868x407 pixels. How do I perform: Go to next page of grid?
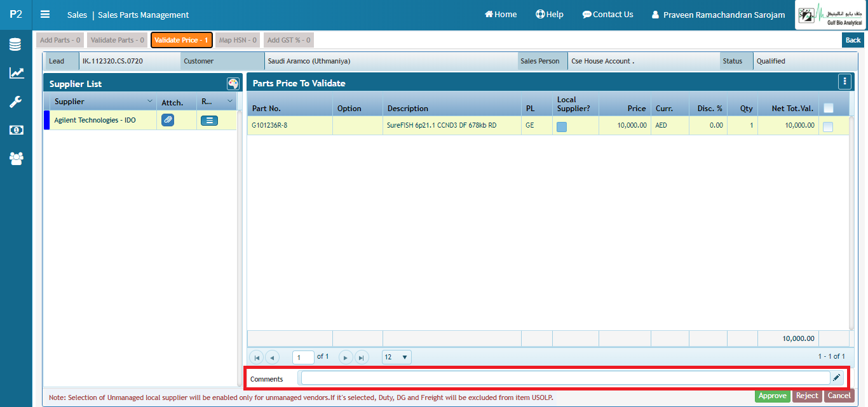346,357
